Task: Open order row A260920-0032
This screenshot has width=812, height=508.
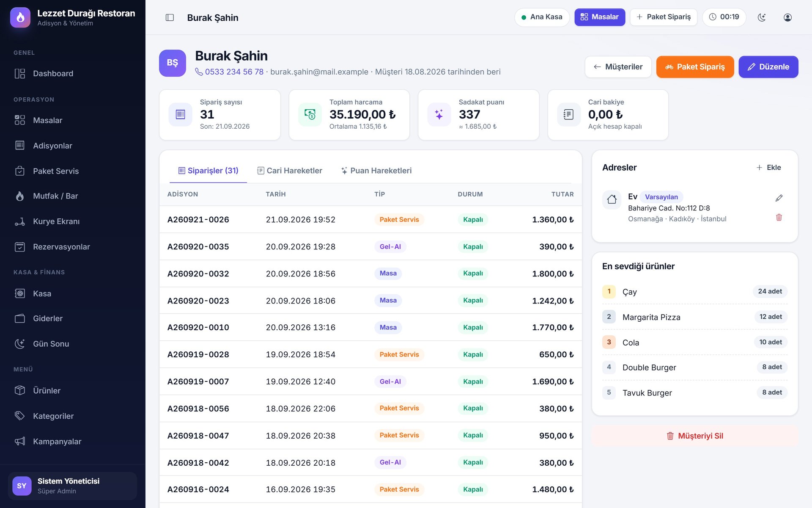Action: coord(370,273)
